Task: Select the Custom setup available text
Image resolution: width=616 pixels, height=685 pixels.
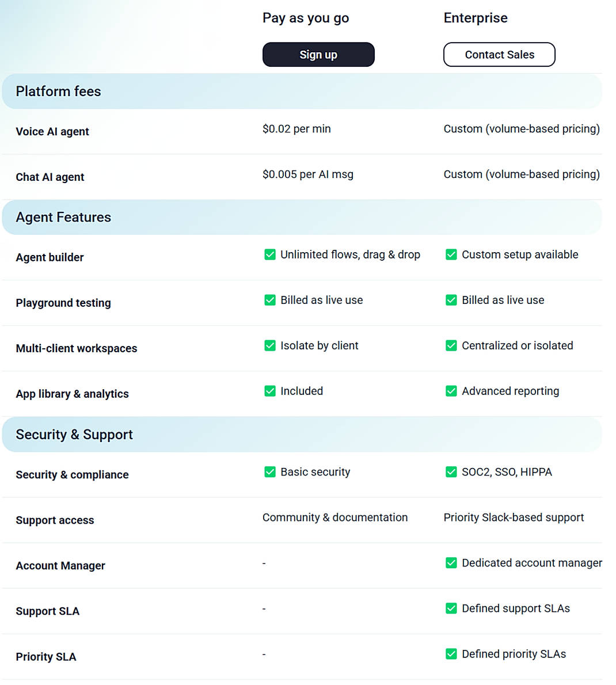Action: point(520,254)
